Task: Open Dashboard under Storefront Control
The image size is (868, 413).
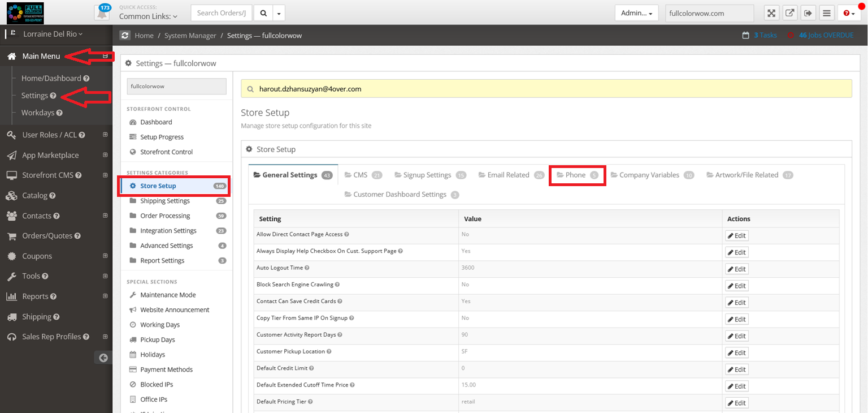Action: [156, 122]
